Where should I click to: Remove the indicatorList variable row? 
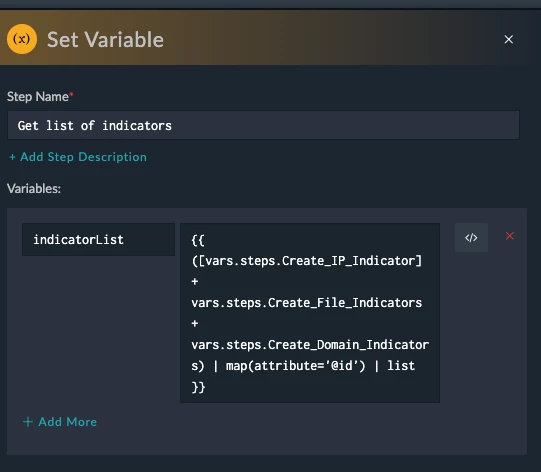tap(510, 236)
